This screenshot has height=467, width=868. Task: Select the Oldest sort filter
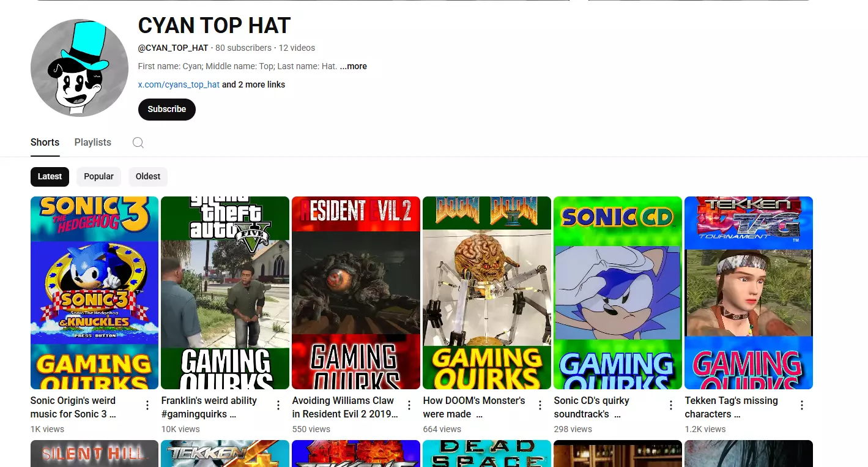148,176
